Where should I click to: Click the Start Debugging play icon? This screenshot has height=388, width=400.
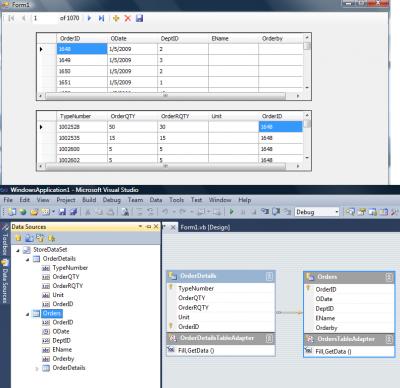point(232,212)
